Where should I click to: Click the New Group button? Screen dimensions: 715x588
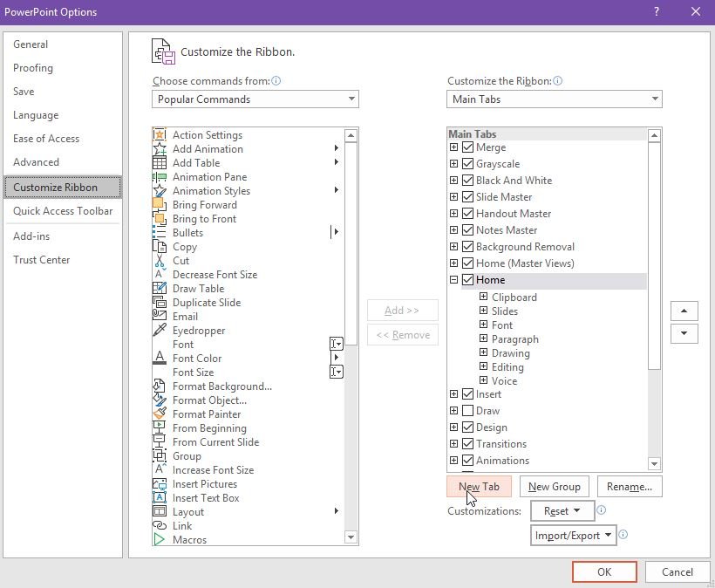(555, 487)
